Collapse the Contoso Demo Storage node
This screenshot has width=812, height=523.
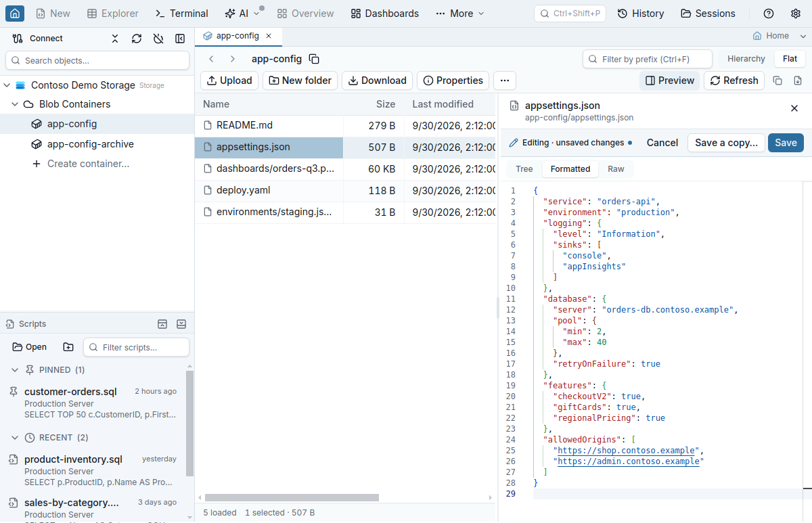point(7,85)
